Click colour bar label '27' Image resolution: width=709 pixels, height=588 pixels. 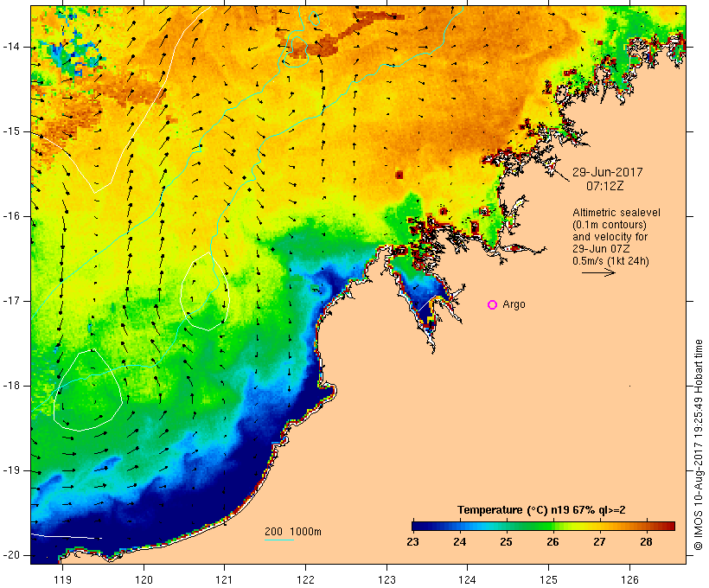599,541
